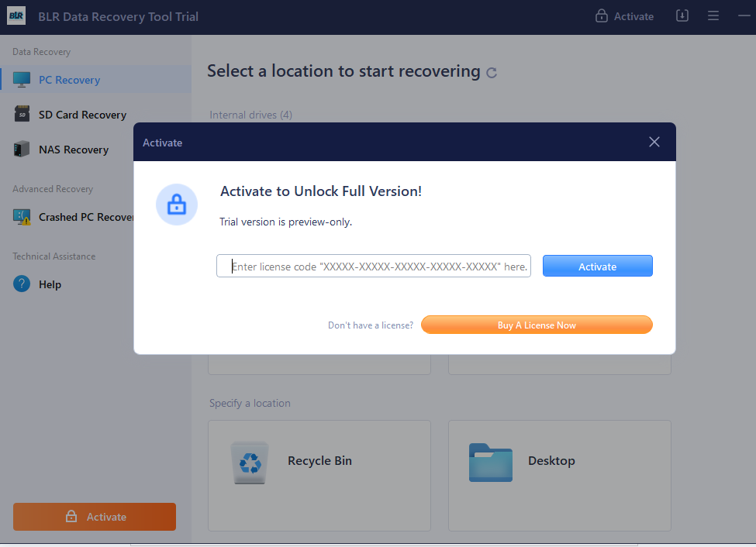Open the hamburger menu in the title bar

[x=713, y=16]
